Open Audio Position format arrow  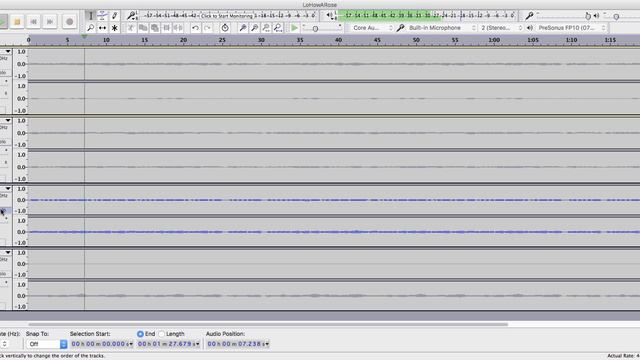click(267, 344)
